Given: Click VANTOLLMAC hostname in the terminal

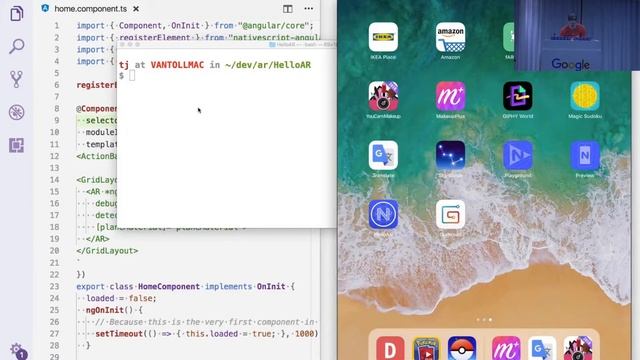Looking at the screenshot, I should (x=177, y=65).
